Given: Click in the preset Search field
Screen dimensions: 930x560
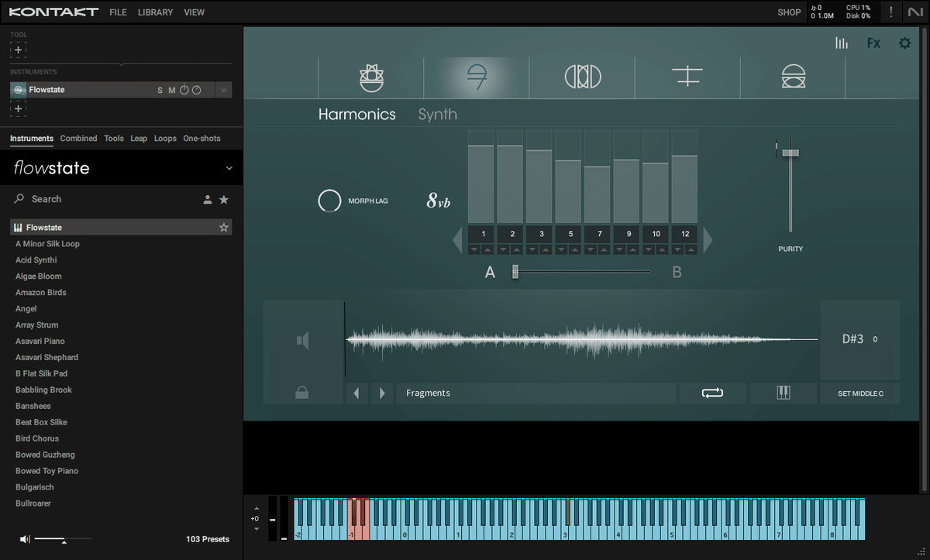Looking at the screenshot, I should click(x=105, y=199).
